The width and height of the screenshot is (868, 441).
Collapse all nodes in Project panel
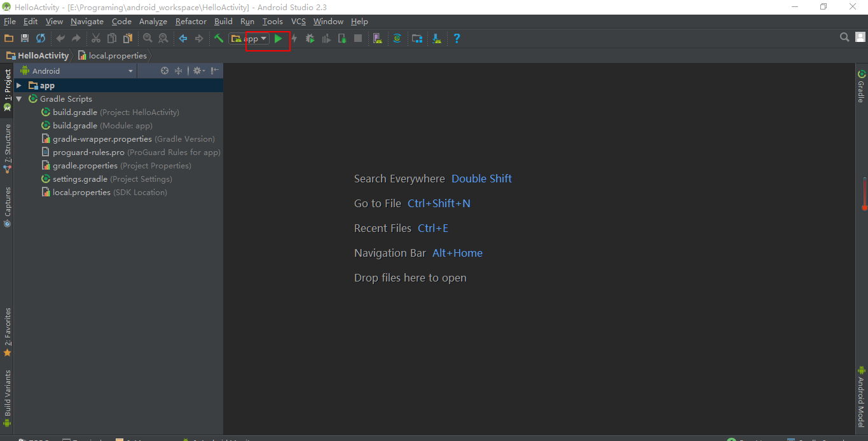point(179,71)
